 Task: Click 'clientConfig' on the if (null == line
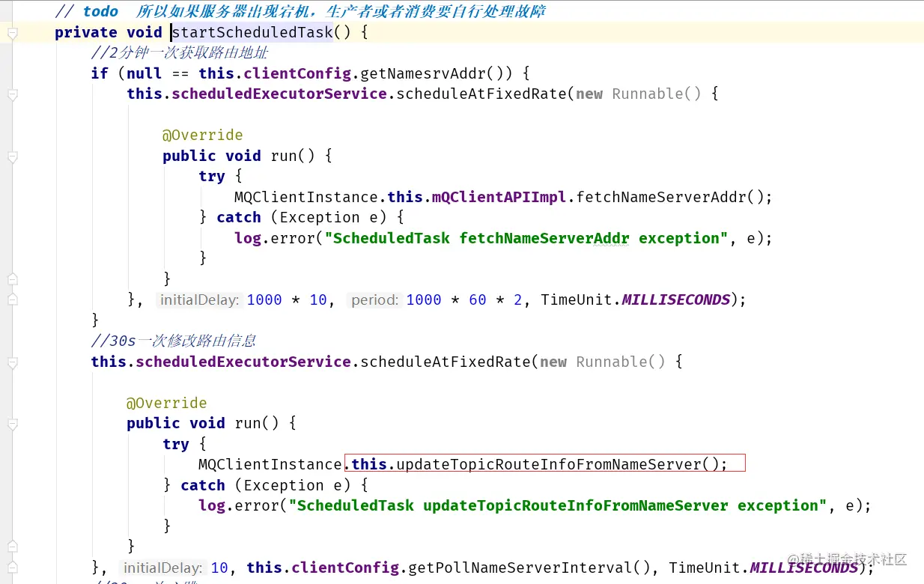click(297, 73)
